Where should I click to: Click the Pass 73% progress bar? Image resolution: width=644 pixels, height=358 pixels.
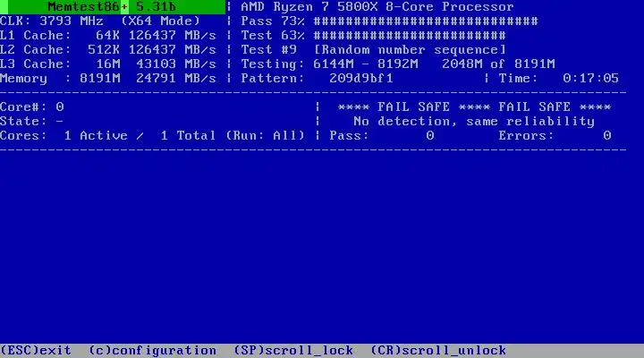(x=426, y=21)
